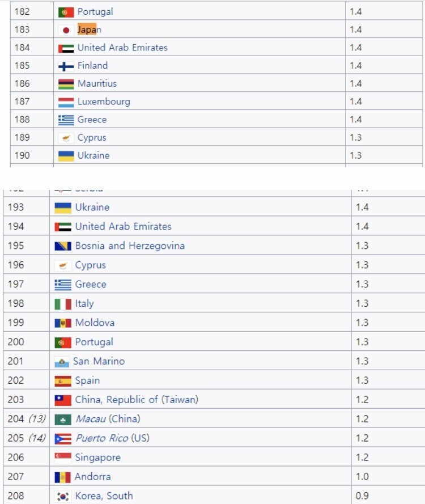Open the Andorra link
425x504 pixels.
coord(92,477)
